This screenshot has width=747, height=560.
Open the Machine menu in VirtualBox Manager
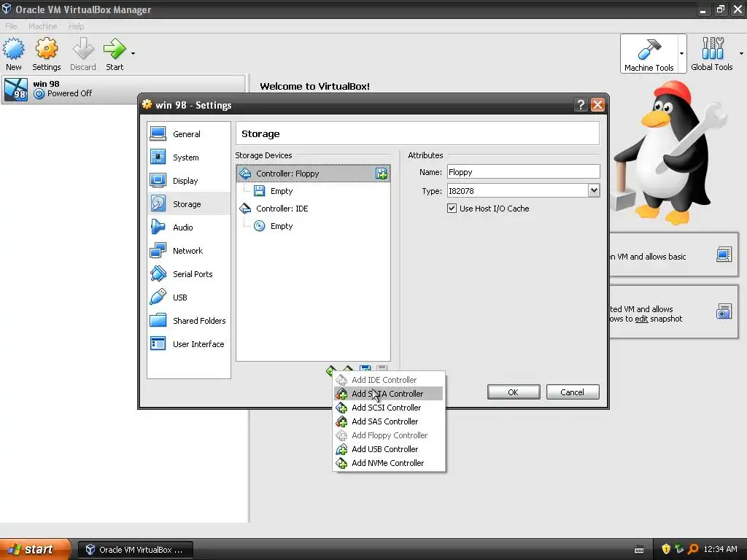pos(42,26)
